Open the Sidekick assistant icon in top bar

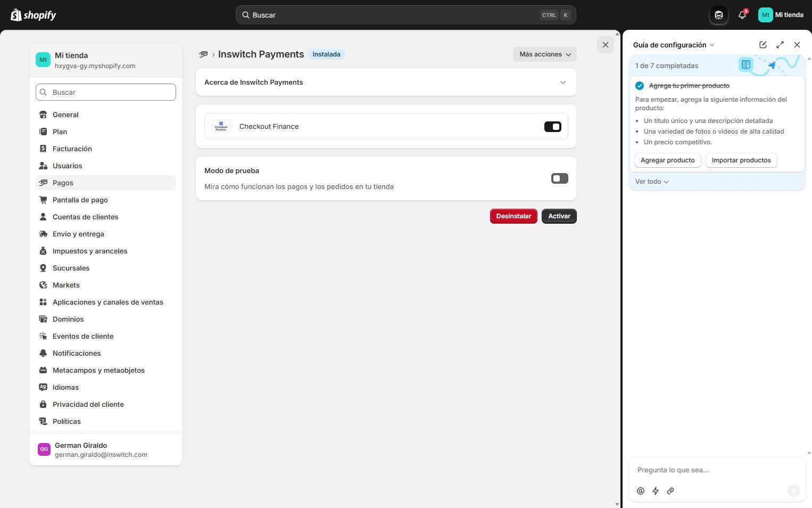pos(718,15)
